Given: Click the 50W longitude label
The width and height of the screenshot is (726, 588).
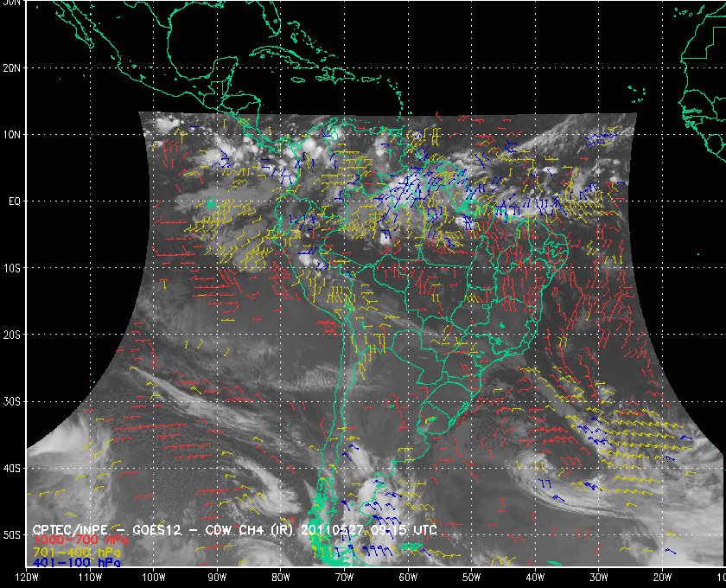Looking at the screenshot, I should click(x=471, y=578).
